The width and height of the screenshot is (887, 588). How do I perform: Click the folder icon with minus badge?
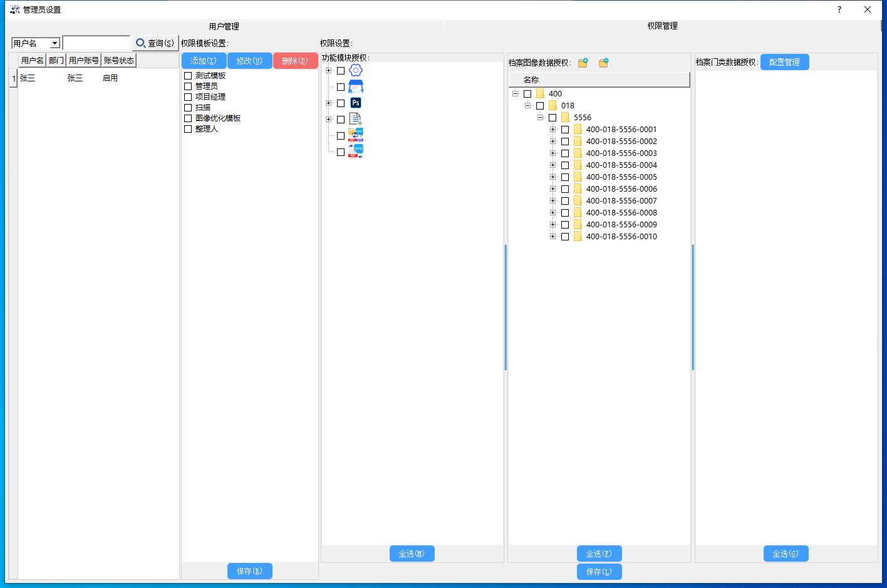(604, 63)
